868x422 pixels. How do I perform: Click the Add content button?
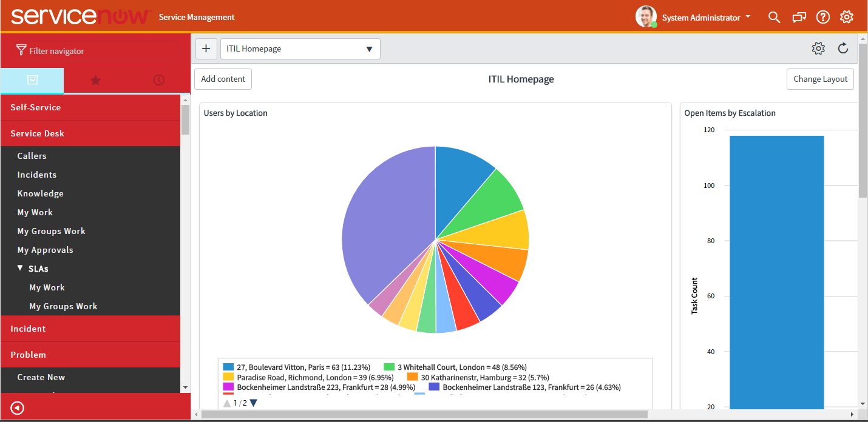click(223, 79)
